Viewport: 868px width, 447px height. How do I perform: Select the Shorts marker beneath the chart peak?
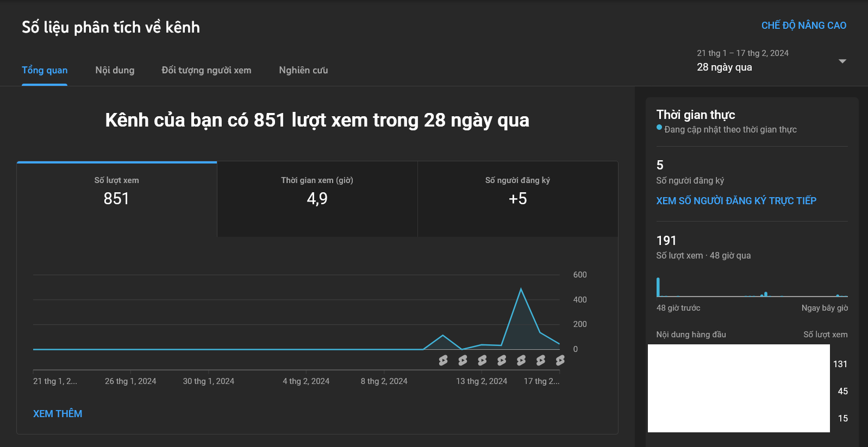521,360
